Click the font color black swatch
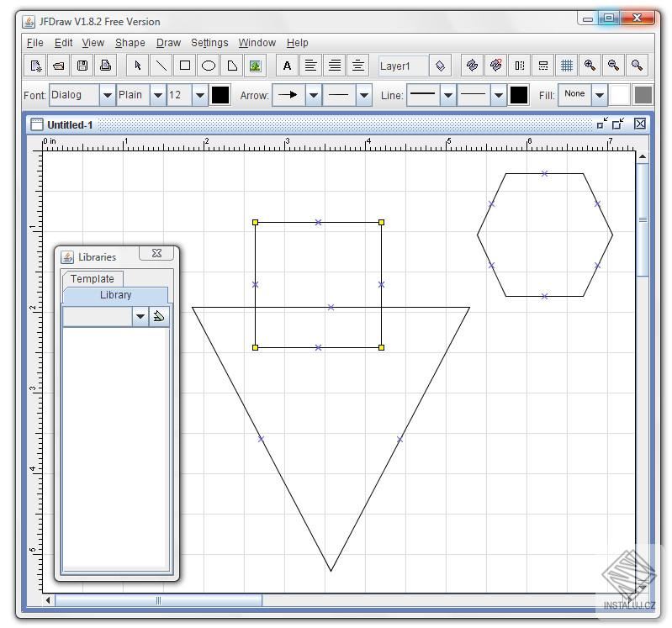This screenshot has height=628, width=672. pos(220,95)
